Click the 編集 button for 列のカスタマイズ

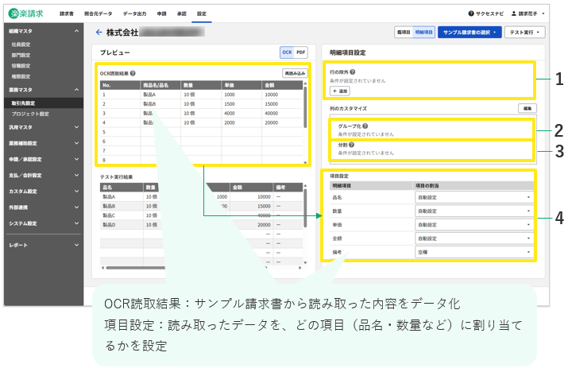coord(527,108)
